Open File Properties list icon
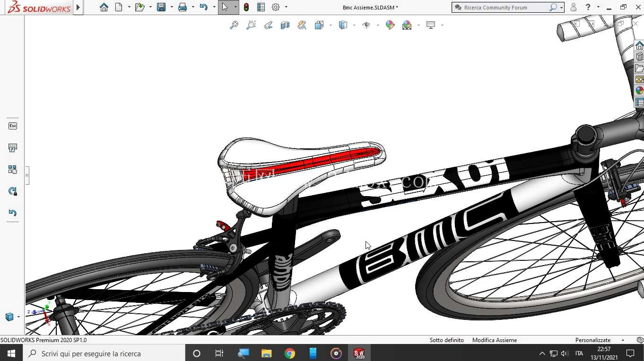 coord(261,7)
